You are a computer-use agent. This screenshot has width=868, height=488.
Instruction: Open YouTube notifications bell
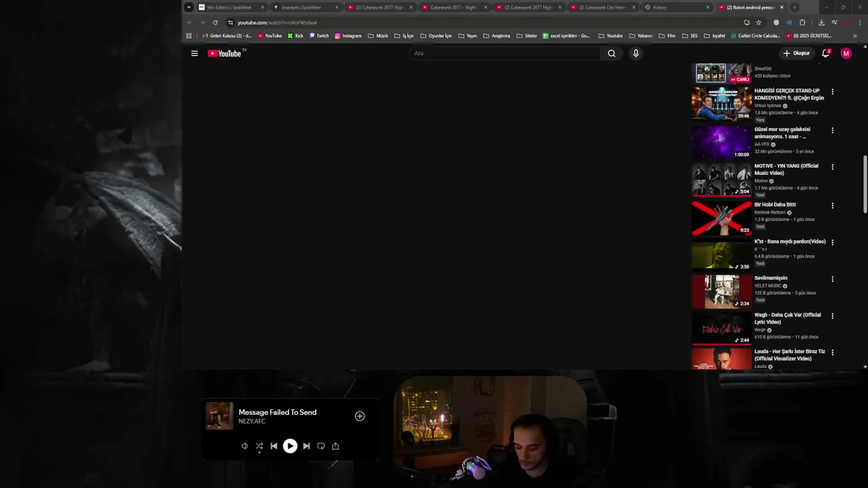(x=825, y=54)
